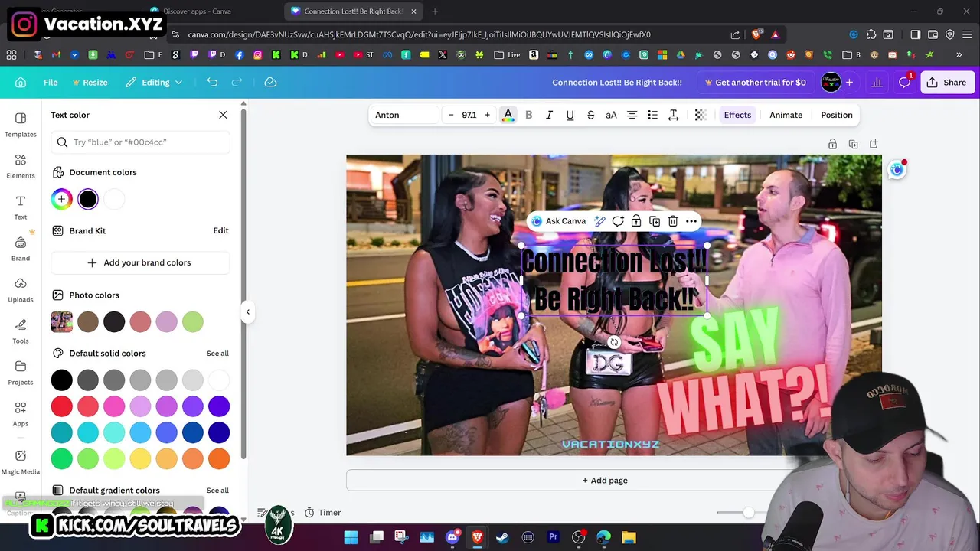This screenshot has height=551, width=980.
Task: Open the Magic Media sidebar panel
Action: click(21, 461)
